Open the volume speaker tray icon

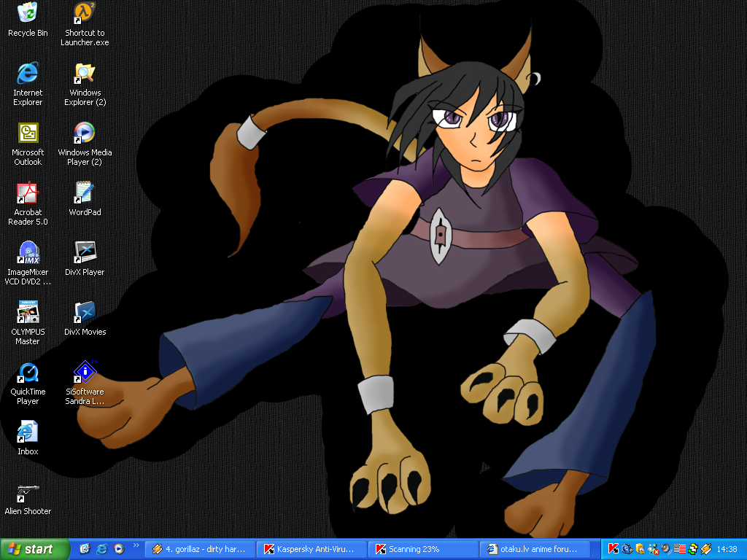(667, 549)
